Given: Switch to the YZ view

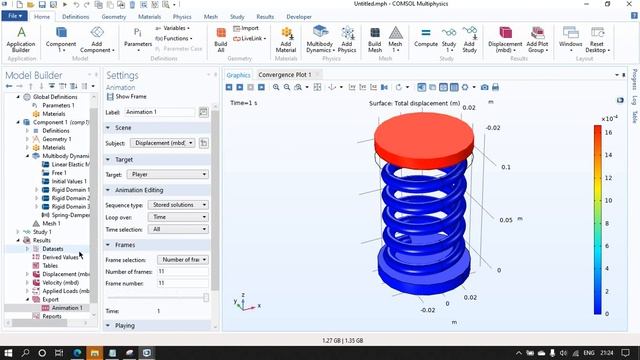Looking at the screenshot, I should (x=363, y=87).
